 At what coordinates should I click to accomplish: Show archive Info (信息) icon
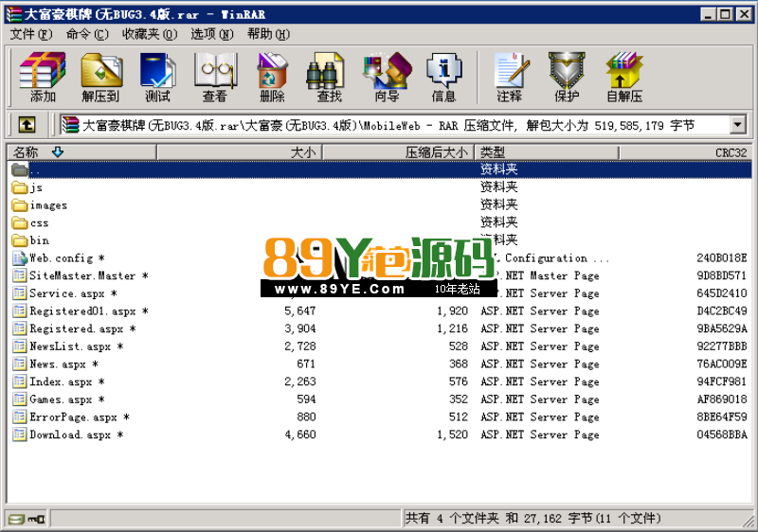(x=443, y=77)
